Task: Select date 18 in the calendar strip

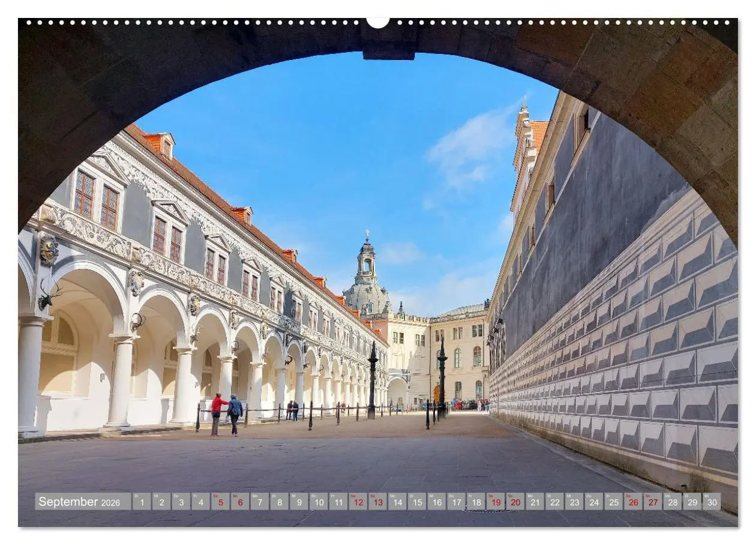Action: tap(476, 502)
